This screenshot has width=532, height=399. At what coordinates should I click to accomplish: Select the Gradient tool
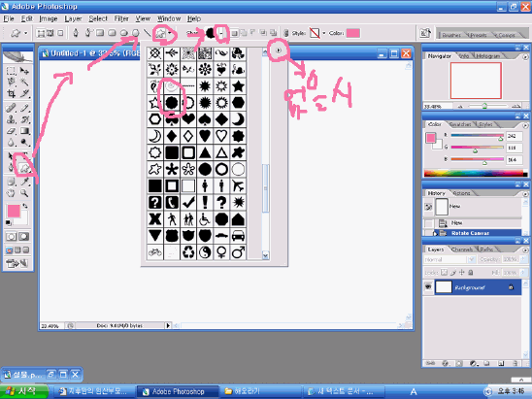tap(24, 131)
